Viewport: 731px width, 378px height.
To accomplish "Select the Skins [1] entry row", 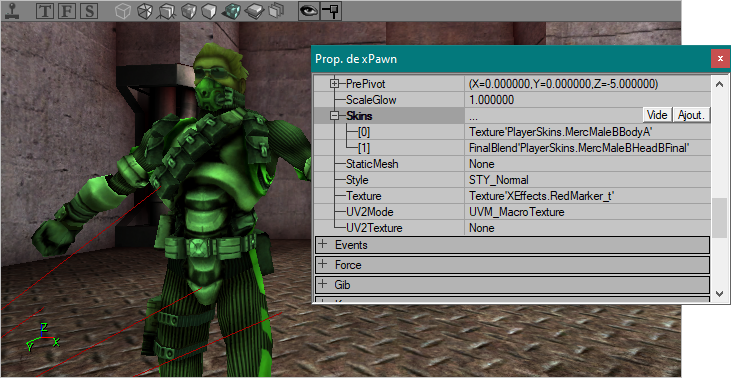I will 512,148.
